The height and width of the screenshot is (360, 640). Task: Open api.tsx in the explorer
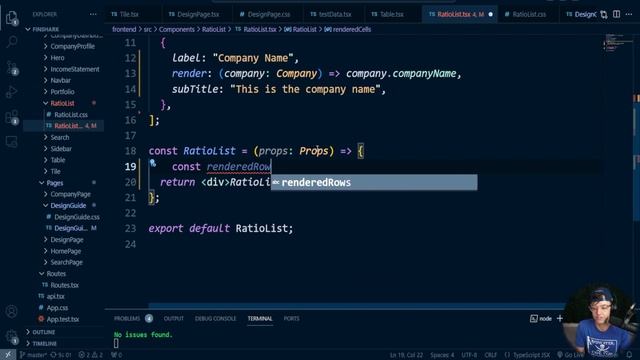click(x=55, y=296)
